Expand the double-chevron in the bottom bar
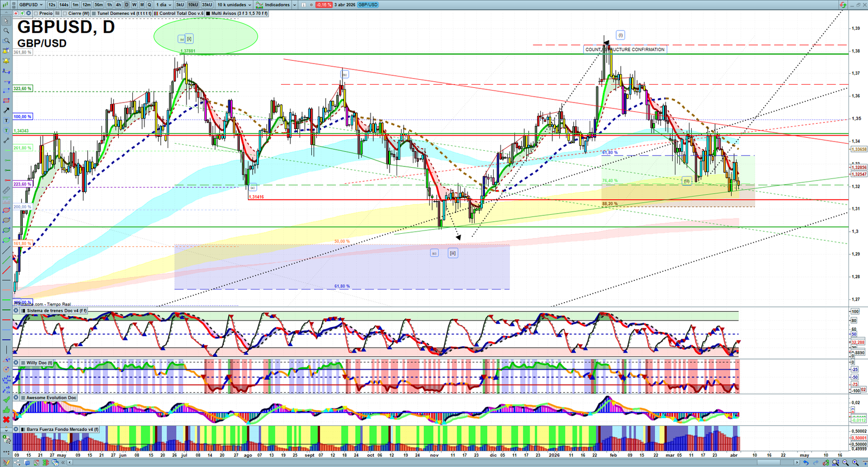The image size is (868, 467). [64, 463]
